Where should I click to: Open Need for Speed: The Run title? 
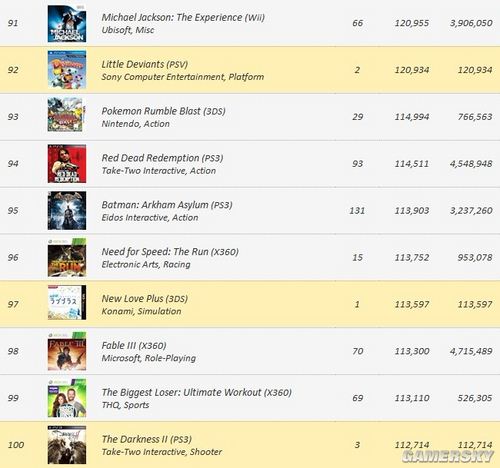point(170,252)
